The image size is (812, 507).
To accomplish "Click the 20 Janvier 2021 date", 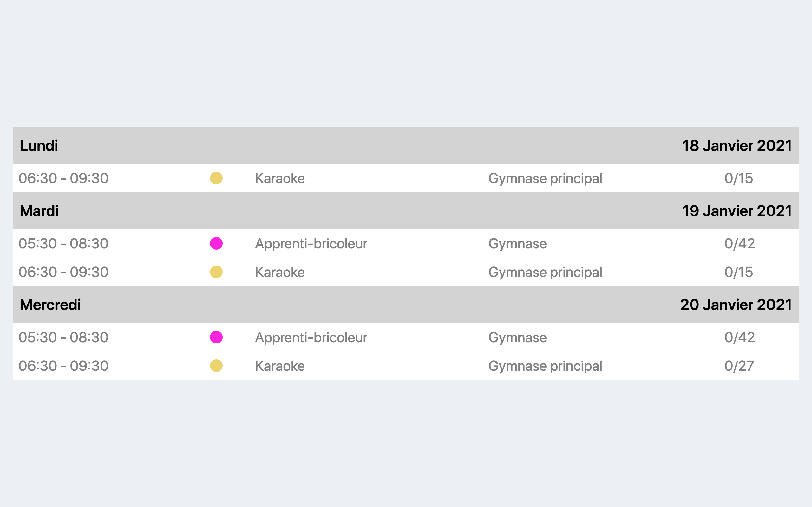I will (x=736, y=305).
